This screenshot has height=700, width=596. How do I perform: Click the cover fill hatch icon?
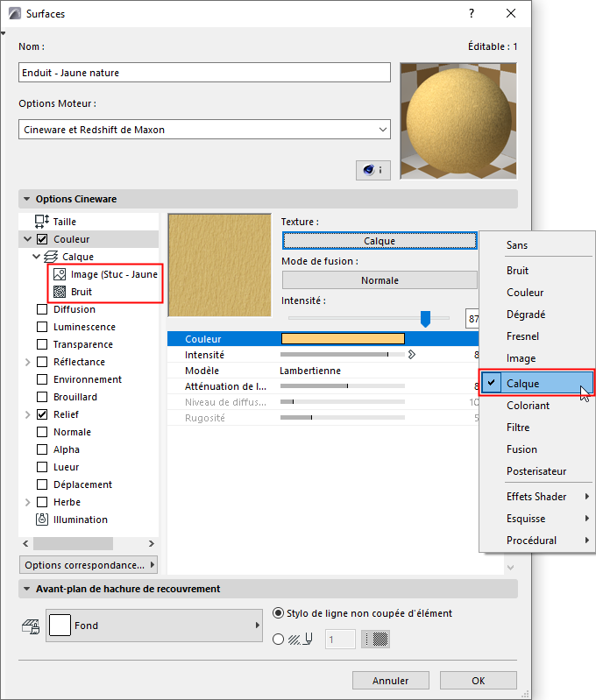(x=31, y=626)
